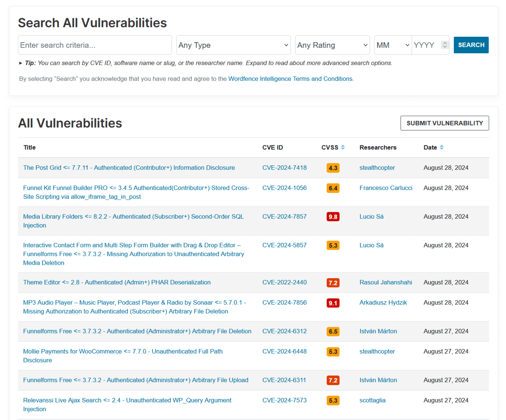The width and height of the screenshot is (506, 420).
Task: Open the Wordfence Intelligence Terms and Conditions
Action: 290,78
